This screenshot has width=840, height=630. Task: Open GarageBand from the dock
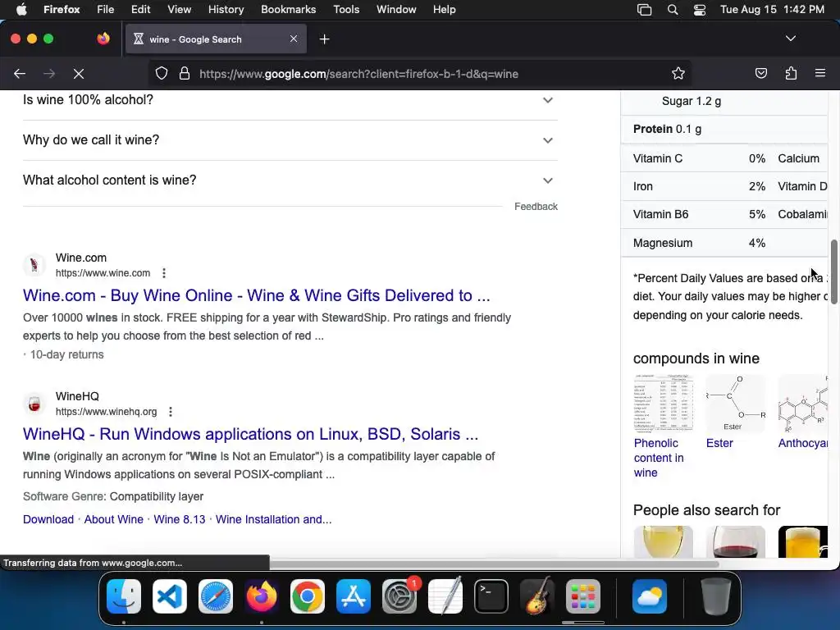point(537,596)
